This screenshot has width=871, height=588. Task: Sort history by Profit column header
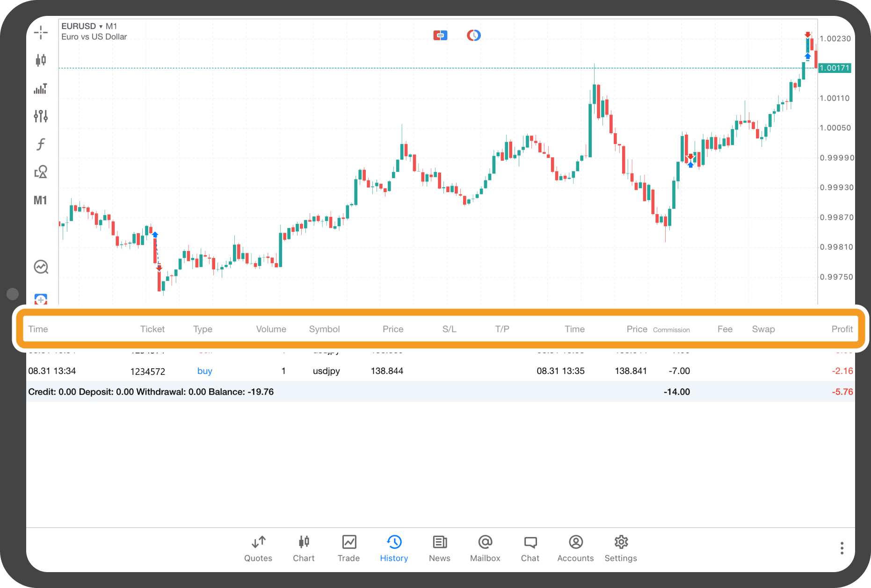click(842, 329)
